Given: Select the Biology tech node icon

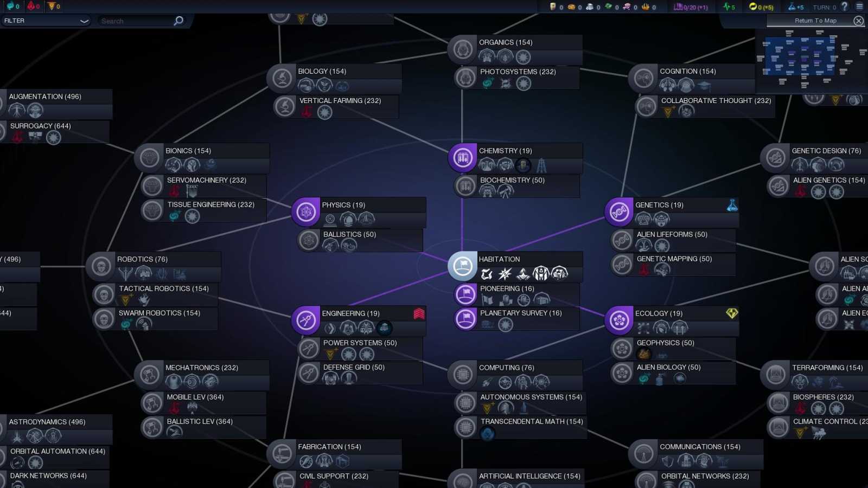Looking at the screenshot, I should [x=282, y=79].
